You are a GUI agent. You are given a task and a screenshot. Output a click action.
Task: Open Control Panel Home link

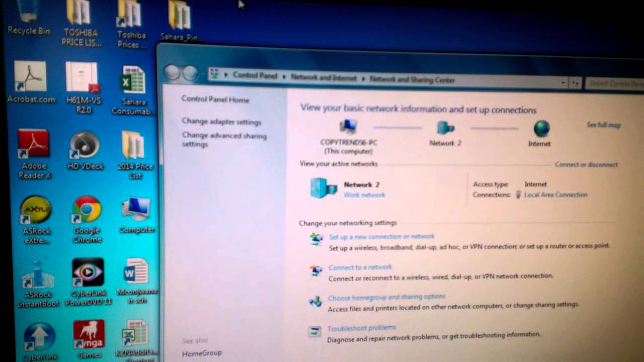pos(215,100)
